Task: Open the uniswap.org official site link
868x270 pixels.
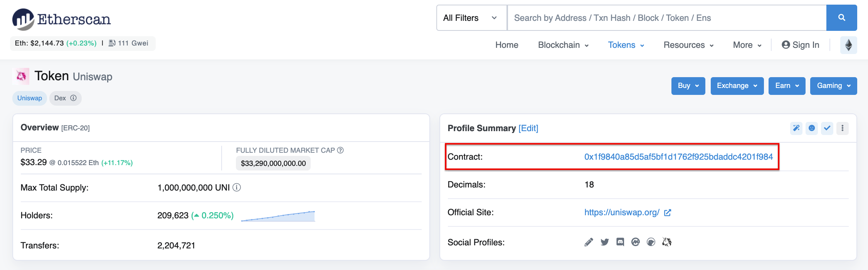Action: [x=622, y=213]
